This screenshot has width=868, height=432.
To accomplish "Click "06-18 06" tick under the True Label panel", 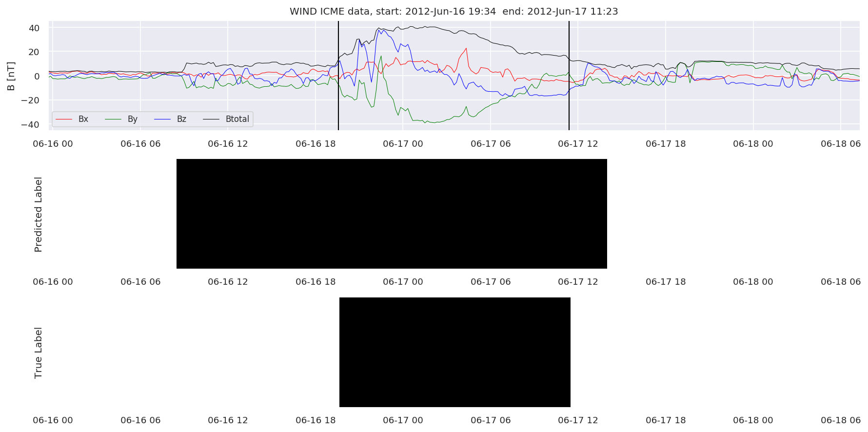I will coord(841,420).
